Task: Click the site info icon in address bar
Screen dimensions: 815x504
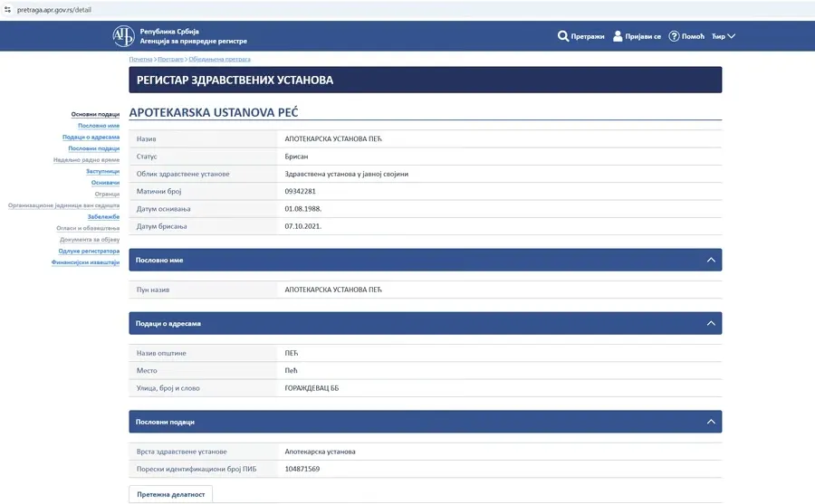Action: [7, 10]
